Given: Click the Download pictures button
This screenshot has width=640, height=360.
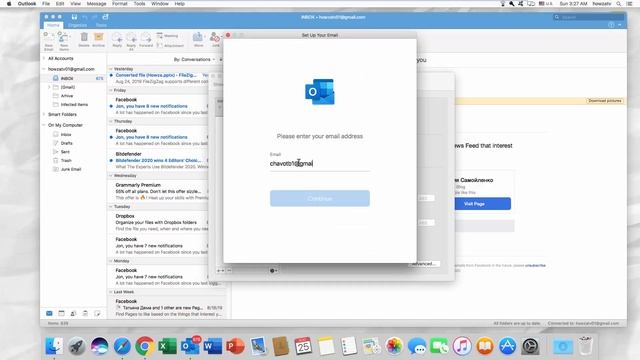Looking at the screenshot, I should click(605, 100).
